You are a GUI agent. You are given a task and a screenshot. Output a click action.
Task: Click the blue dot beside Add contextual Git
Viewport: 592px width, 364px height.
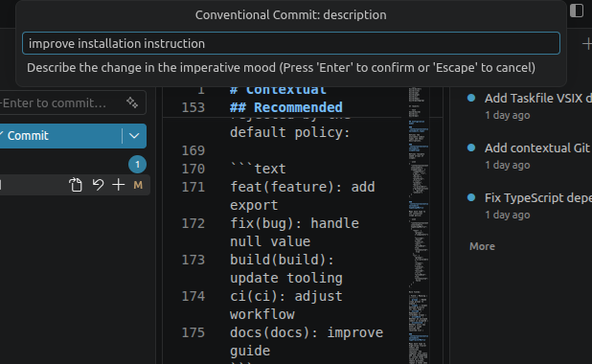click(x=471, y=148)
